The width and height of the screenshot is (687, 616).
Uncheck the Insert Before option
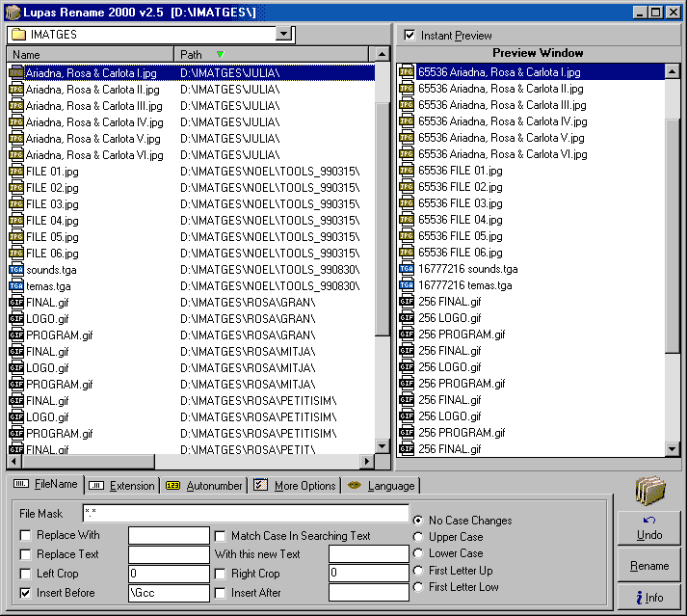26,593
